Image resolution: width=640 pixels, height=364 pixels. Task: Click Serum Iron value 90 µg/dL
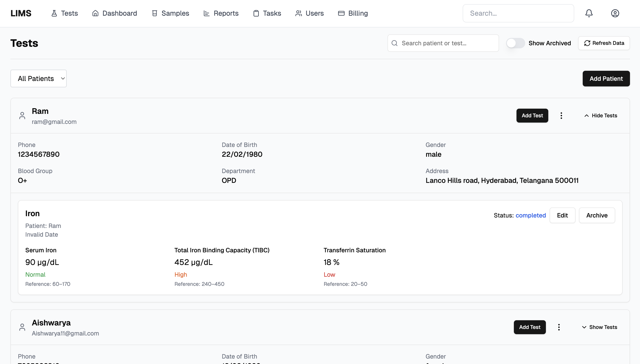42,262
